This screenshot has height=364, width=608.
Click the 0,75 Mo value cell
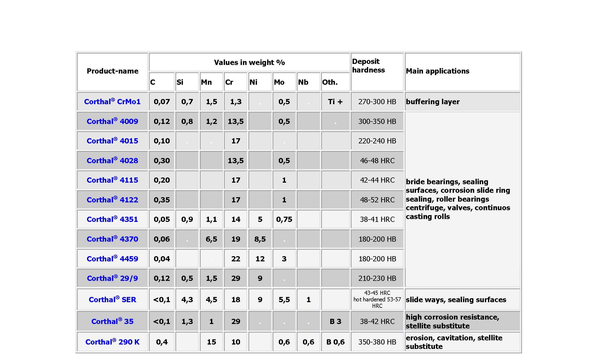click(x=284, y=219)
